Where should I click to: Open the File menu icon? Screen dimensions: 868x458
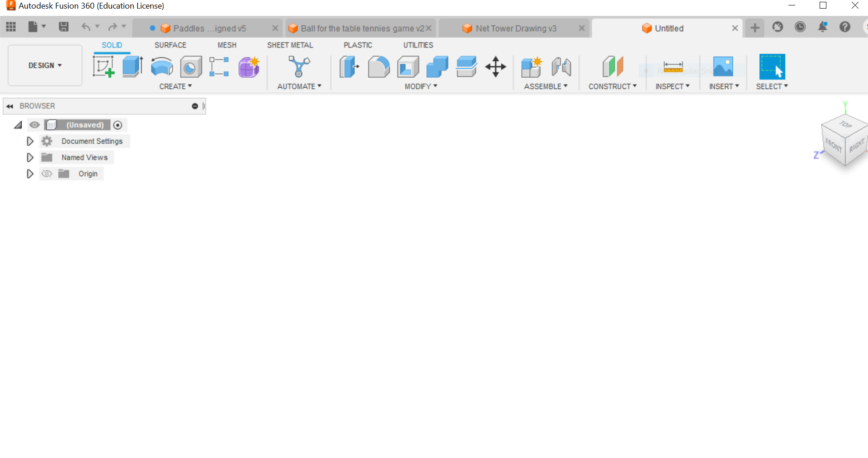[33, 27]
